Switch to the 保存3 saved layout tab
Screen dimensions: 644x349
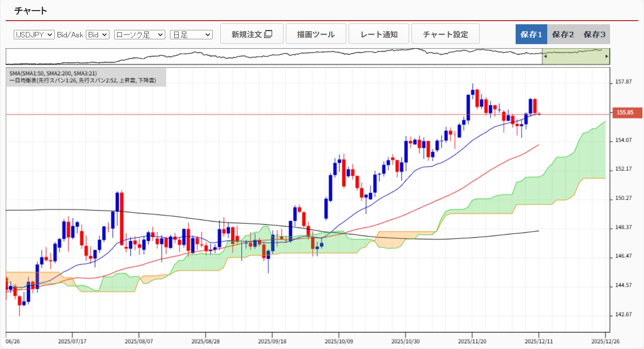tap(594, 34)
